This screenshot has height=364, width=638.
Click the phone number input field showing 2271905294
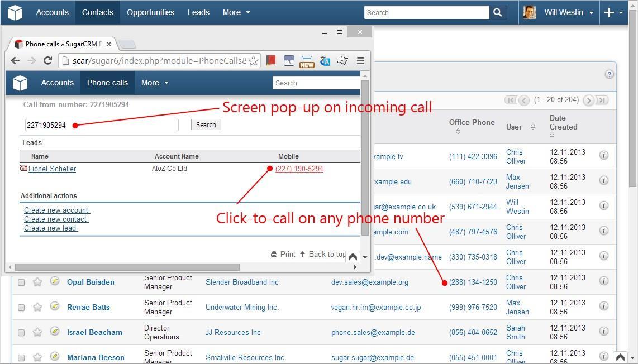pyautogui.click(x=101, y=124)
